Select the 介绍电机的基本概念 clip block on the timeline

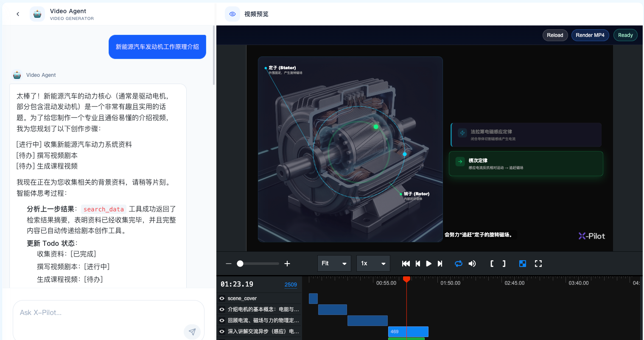(333, 310)
